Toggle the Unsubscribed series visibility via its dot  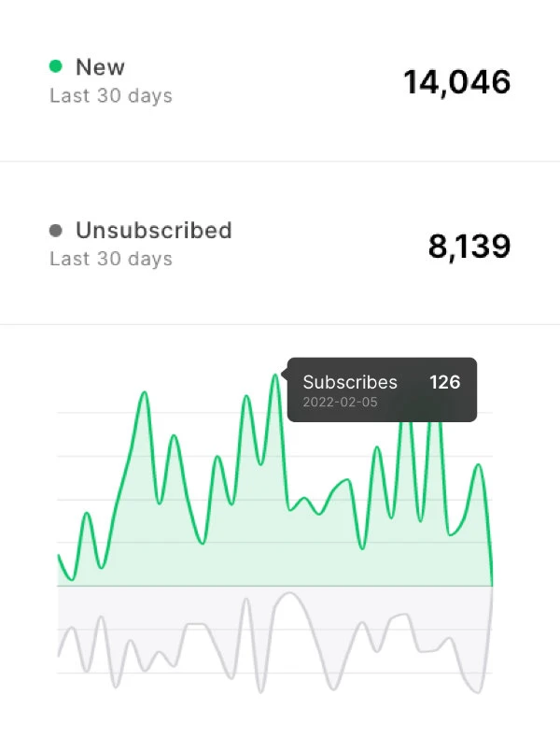click(x=56, y=230)
